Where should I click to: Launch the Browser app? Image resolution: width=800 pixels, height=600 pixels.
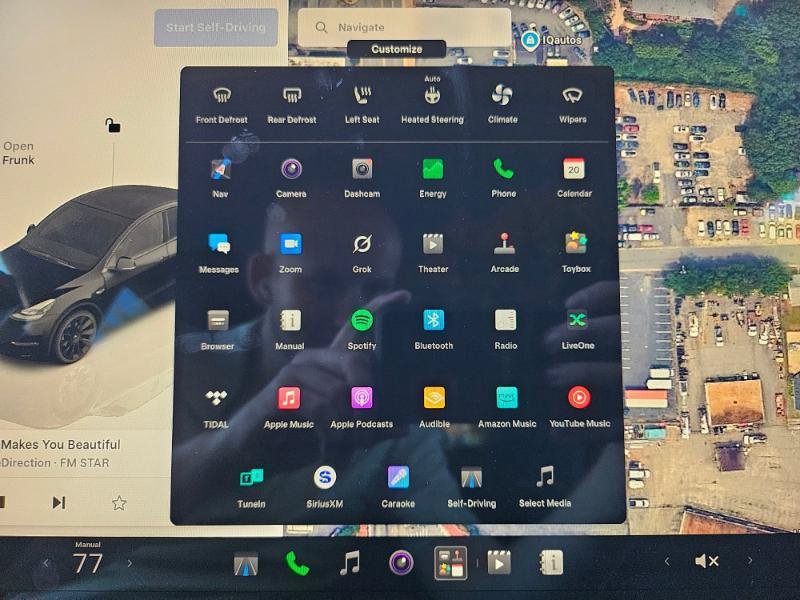click(x=218, y=321)
